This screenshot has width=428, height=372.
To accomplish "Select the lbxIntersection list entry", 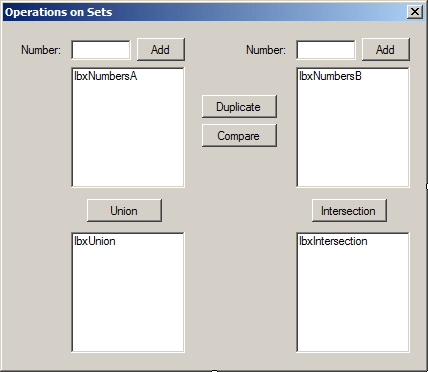I will click(x=333, y=241).
